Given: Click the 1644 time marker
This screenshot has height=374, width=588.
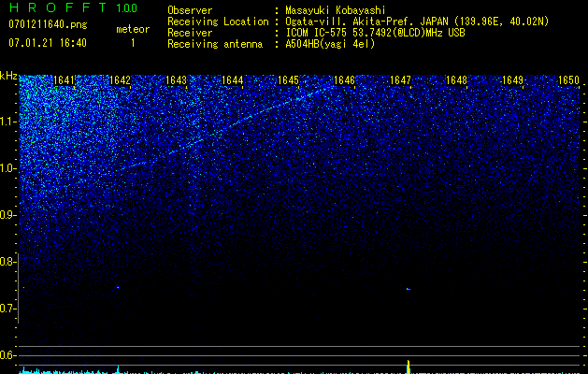Looking at the screenshot, I should [232, 80].
